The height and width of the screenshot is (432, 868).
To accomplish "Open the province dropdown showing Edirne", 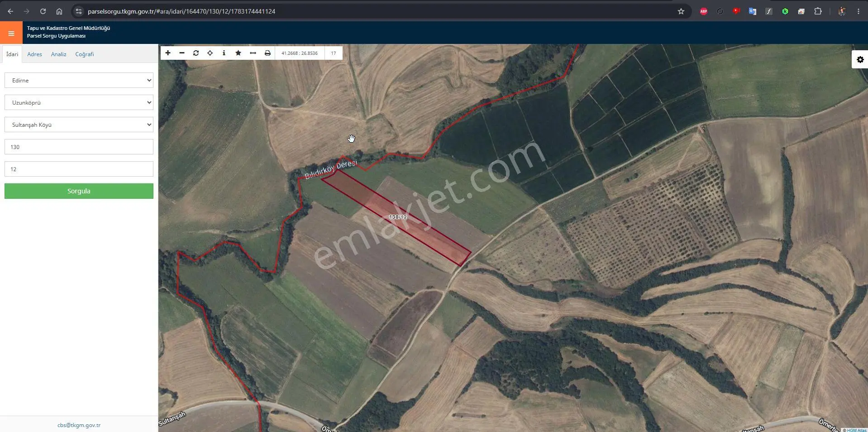I will pyautogui.click(x=79, y=80).
